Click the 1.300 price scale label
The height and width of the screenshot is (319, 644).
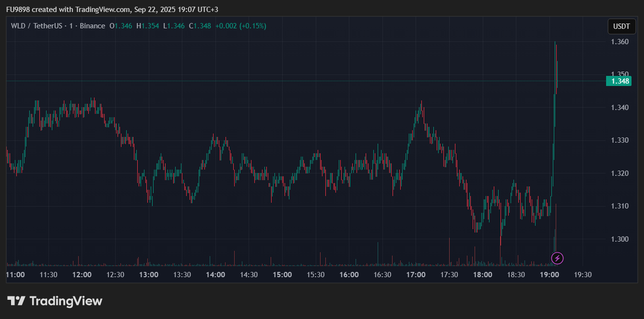(620, 239)
